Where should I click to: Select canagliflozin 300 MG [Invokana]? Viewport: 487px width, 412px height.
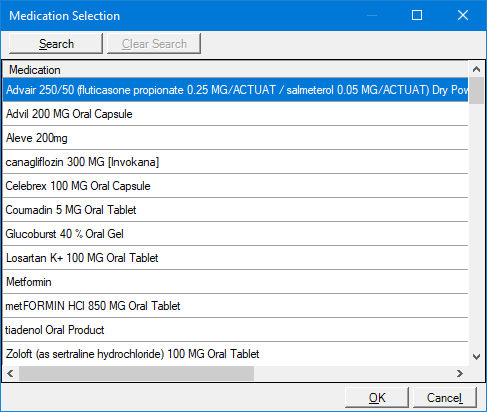click(x=235, y=162)
